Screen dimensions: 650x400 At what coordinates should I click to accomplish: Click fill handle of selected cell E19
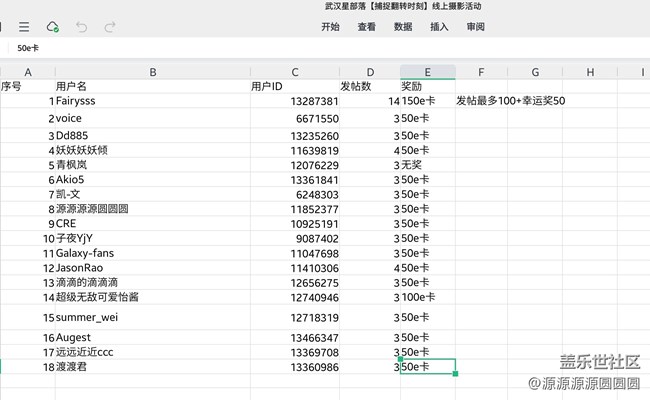pos(455,373)
